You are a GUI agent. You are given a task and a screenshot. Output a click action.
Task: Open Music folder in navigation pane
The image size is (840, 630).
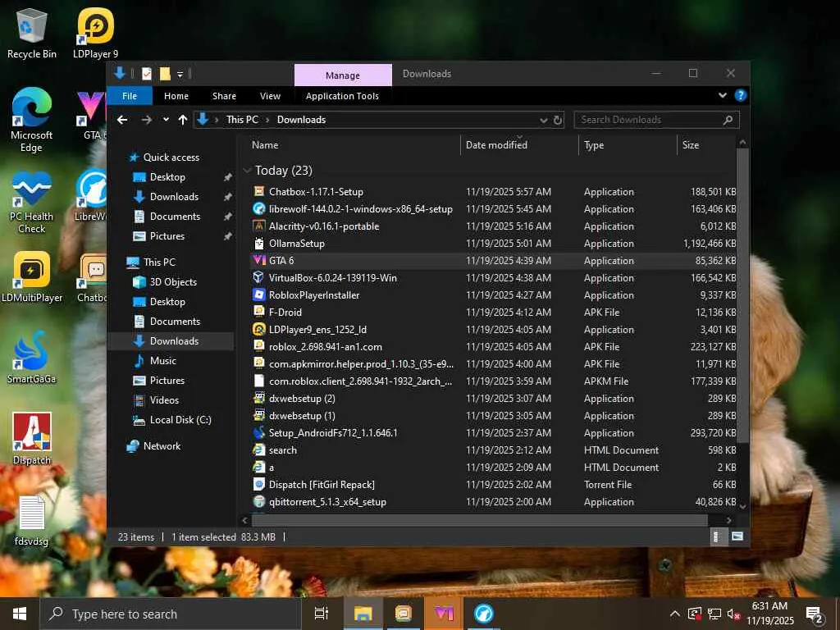click(163, 361)
